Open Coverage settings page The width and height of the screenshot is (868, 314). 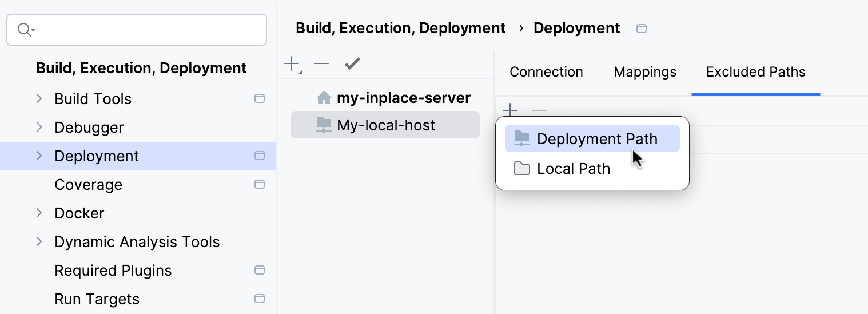click(x=88, y=185)
